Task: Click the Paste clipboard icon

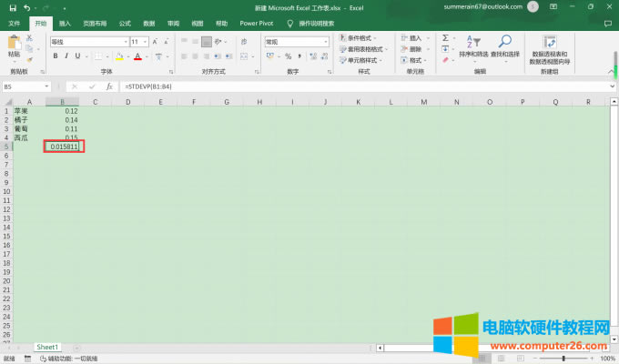Action: 14,43
